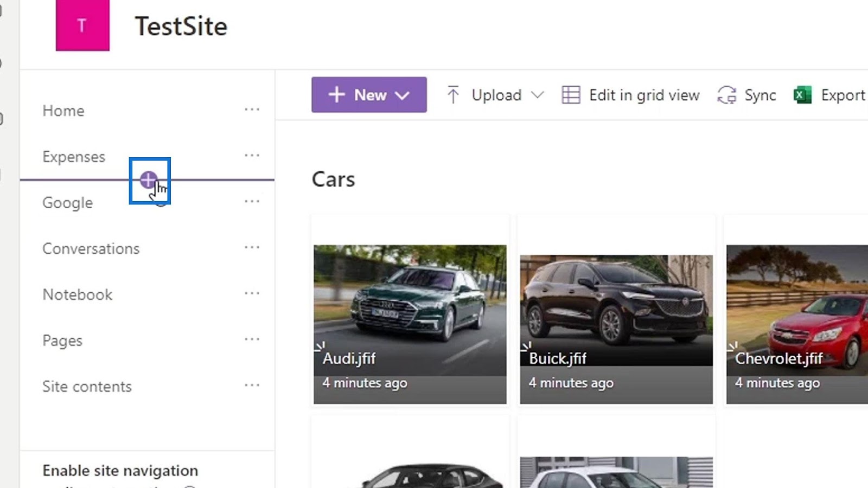This screenshot has width=868, height=488.
Task: Click the Sync arrows icon
Action: (727, 95)
